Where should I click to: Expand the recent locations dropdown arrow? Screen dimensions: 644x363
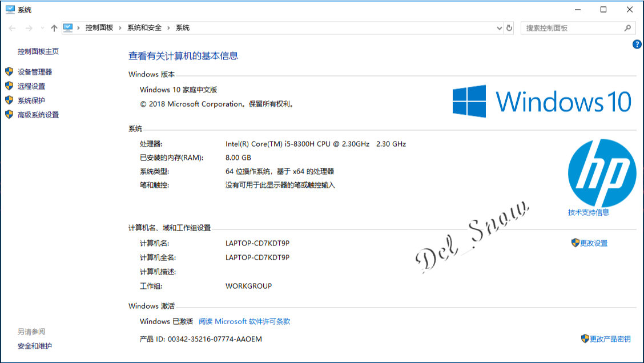click(x=42, y=28)
